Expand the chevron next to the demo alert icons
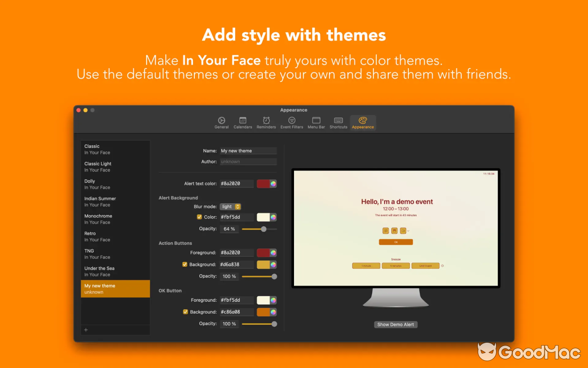Viewport: 588px width, 368px height. (408, 230)
